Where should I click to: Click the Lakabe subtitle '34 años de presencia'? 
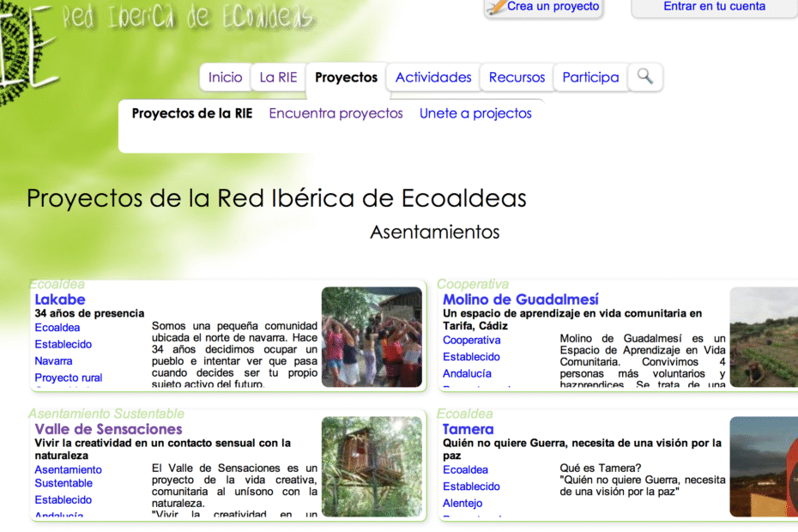pos(89,313)
